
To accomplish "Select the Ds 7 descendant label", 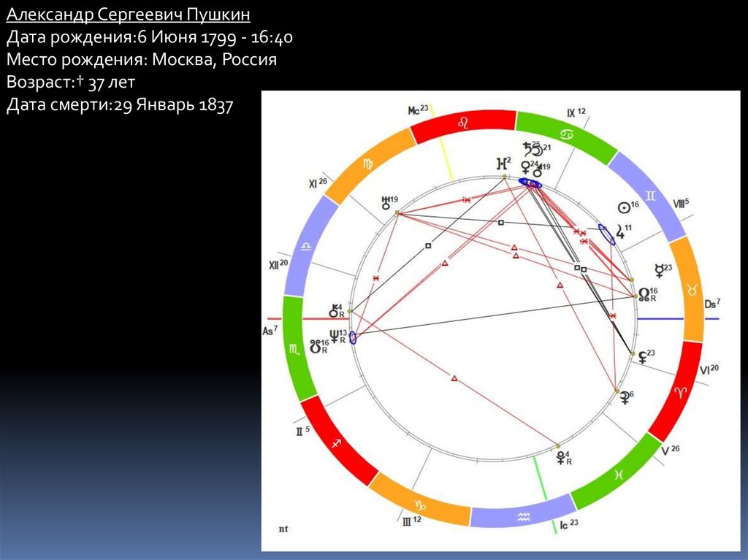I will tap(712, 304).
